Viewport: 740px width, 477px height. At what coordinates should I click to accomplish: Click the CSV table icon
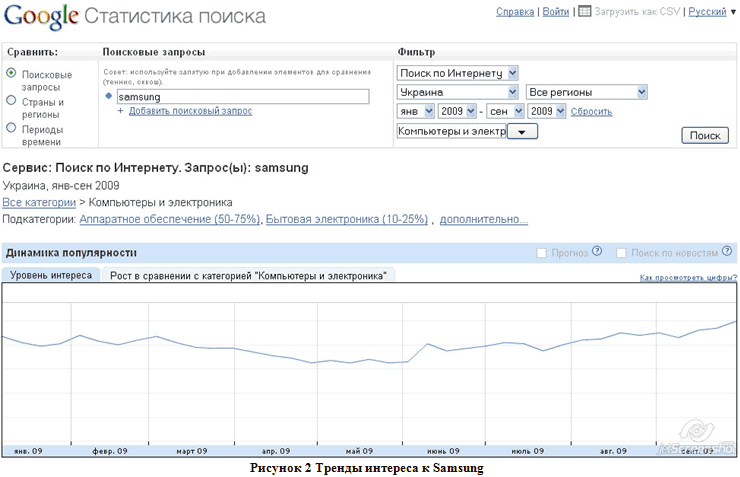[584, 11]
